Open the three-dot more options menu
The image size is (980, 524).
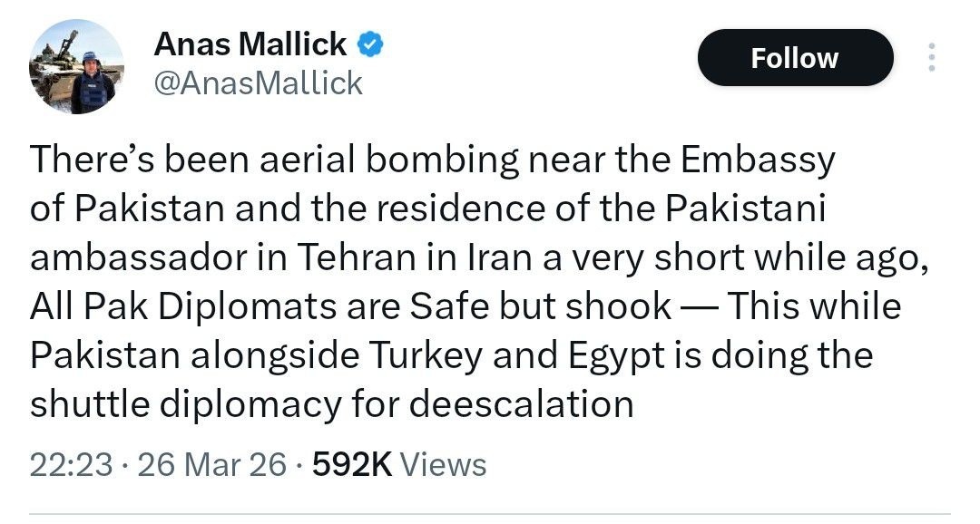click(x=930, y=58)
